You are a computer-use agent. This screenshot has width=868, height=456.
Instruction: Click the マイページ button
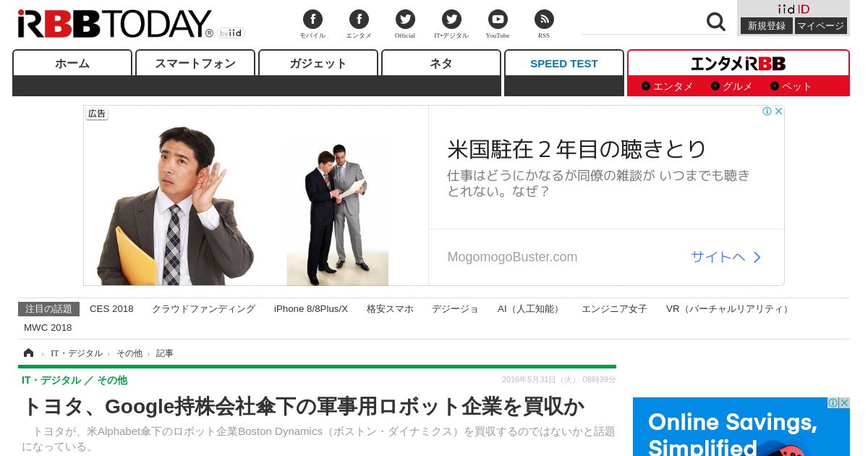[821, 25]
